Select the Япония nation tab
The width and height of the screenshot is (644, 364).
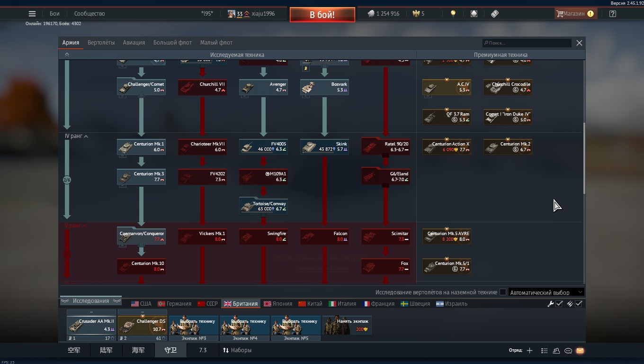tap(278, 304)
